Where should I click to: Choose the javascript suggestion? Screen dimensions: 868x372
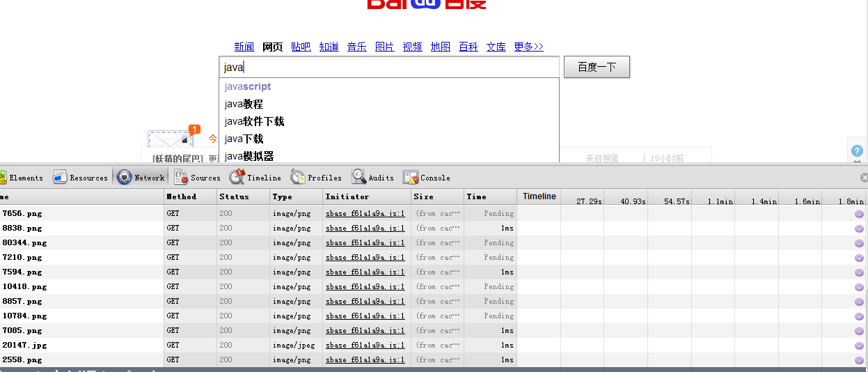click(389, 86)
